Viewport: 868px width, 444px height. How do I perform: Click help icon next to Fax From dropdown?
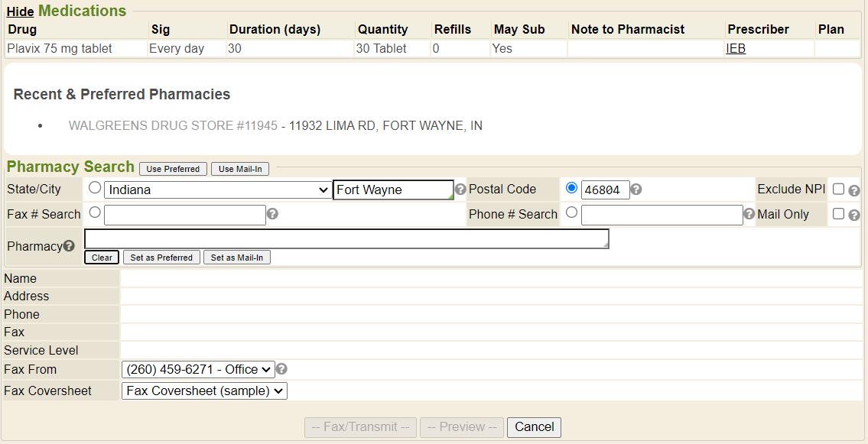click(x=281, y=369)
